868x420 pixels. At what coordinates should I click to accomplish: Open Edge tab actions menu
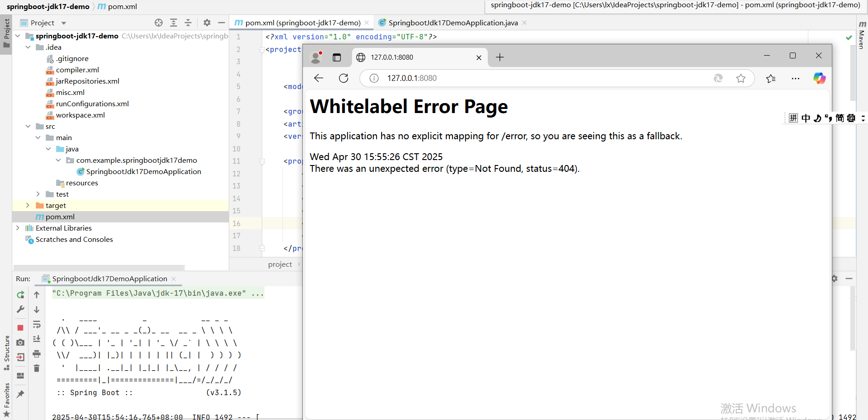337,57
